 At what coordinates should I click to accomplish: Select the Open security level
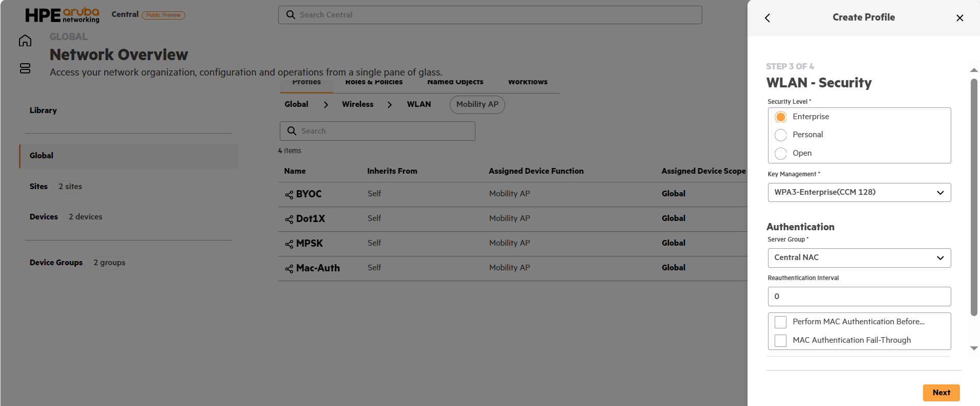pyautogui.click(x=781, y=154)
